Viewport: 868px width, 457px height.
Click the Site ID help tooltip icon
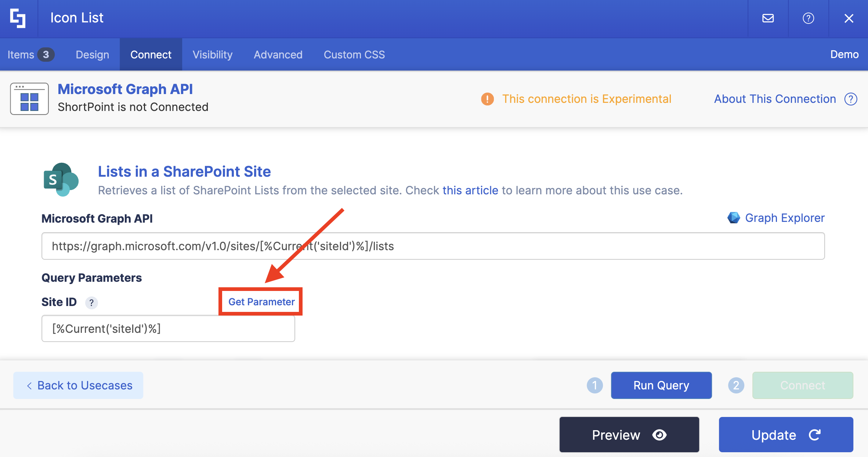coord(91,303)
